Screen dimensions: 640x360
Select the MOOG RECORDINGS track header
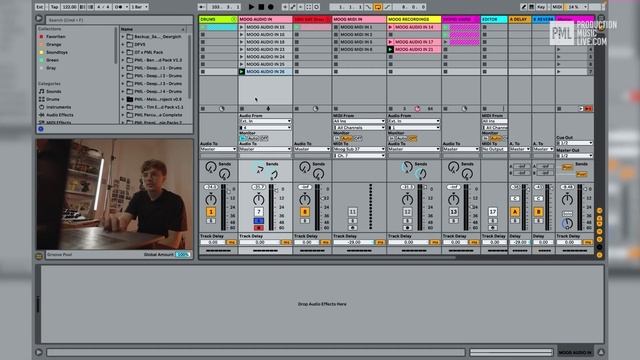click(414, 19)
